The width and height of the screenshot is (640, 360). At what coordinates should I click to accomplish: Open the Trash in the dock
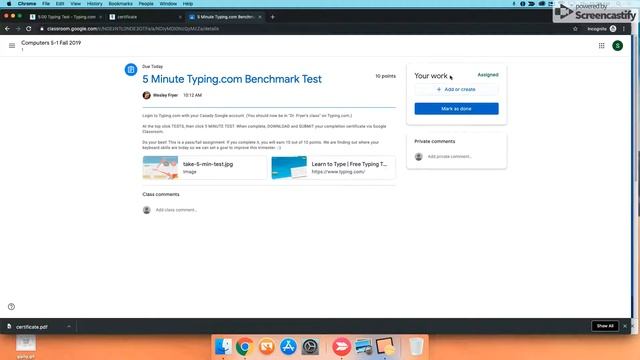(416, 347)
